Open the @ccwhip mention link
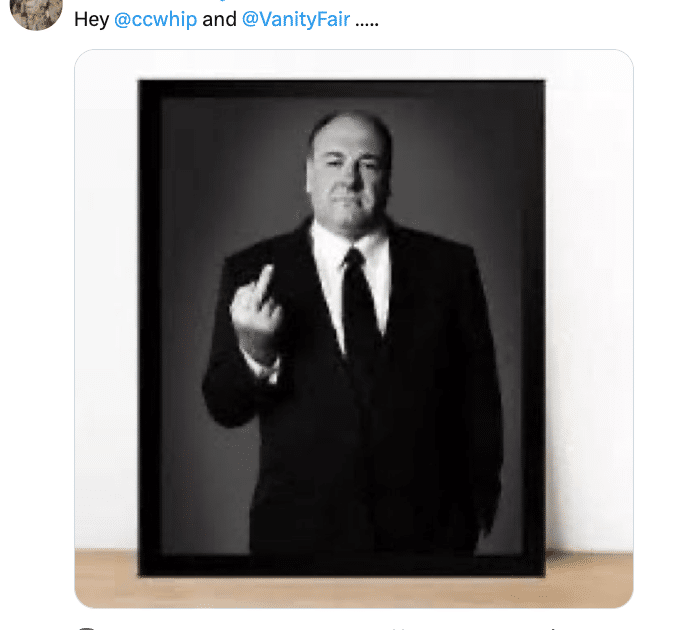 [x=156, y=21]
